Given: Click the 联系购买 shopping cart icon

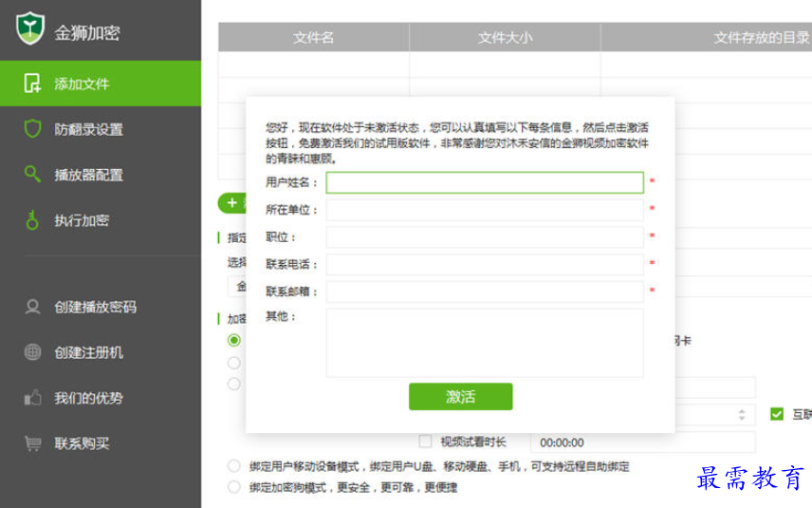Looking at the screenshot, I should [32, 443].
